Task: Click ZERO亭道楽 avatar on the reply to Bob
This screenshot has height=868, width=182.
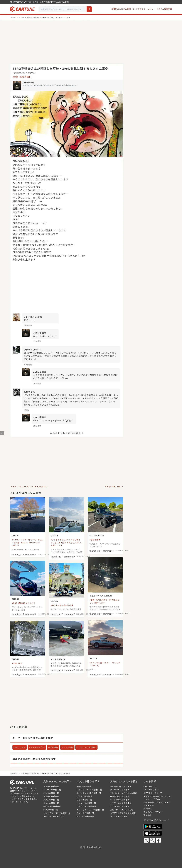Action: point(26,333)
